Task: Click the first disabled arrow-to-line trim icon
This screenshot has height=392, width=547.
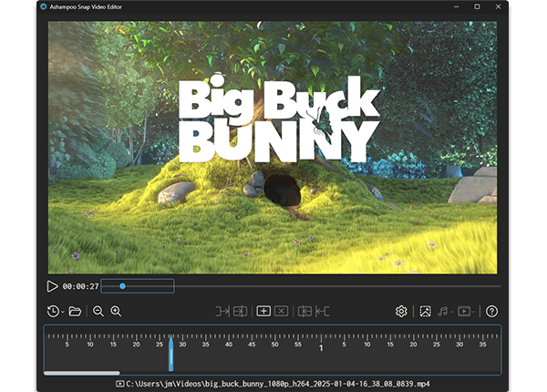Action: click(x=222, y=311)
